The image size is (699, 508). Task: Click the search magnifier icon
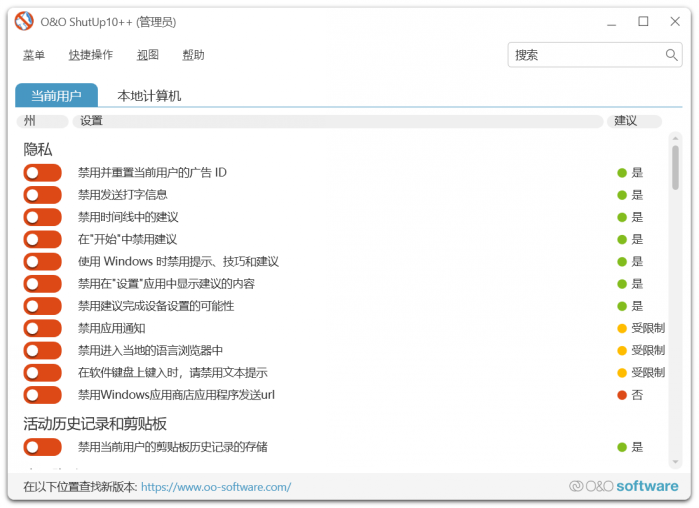click(x=671, y=55)
